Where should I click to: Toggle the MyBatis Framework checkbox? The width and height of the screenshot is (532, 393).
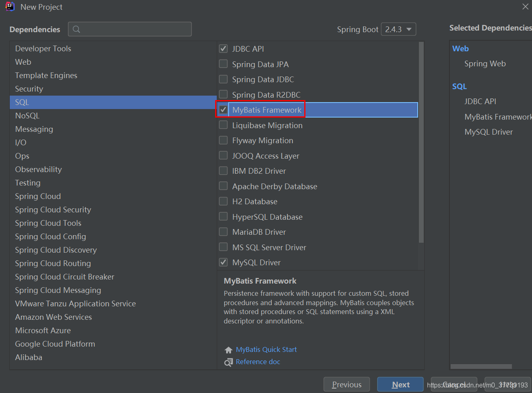(223, 110)
